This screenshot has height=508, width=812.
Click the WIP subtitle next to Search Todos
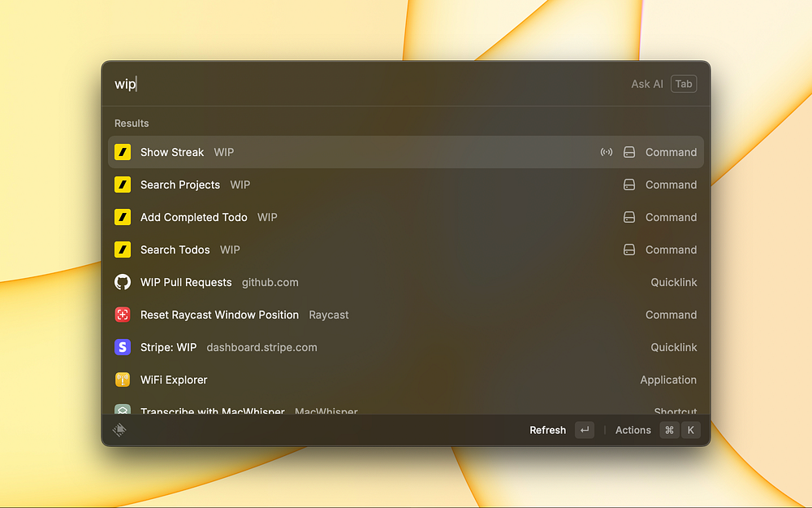pyautogui.click(x=230, y=250)
